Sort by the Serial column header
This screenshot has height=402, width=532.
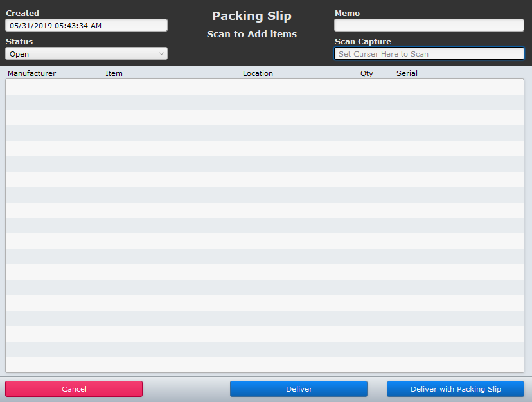click(407, 73)
